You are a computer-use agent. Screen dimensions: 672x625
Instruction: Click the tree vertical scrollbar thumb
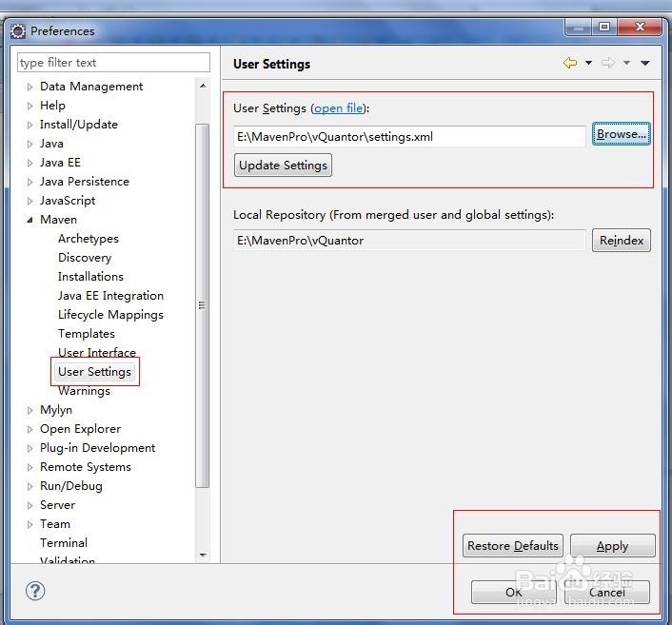(x=203, y=305)
